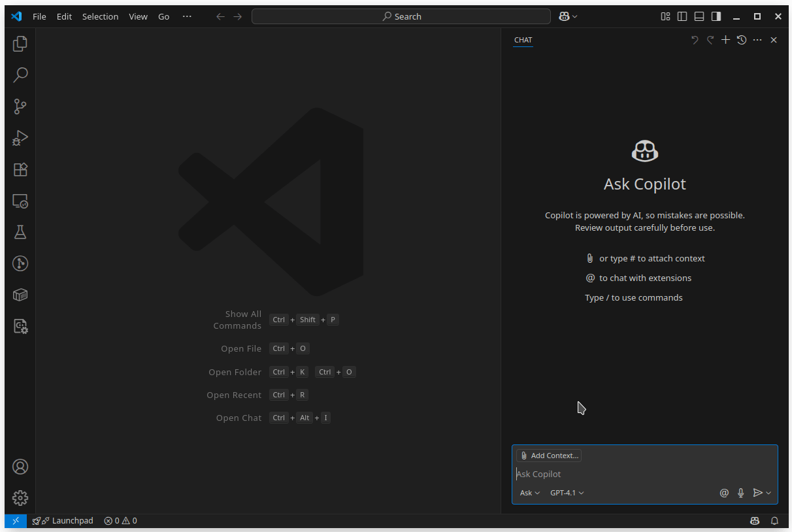This screenshot has height=532, width=792.
Task: Show chat history
Action: click(741, 40)
